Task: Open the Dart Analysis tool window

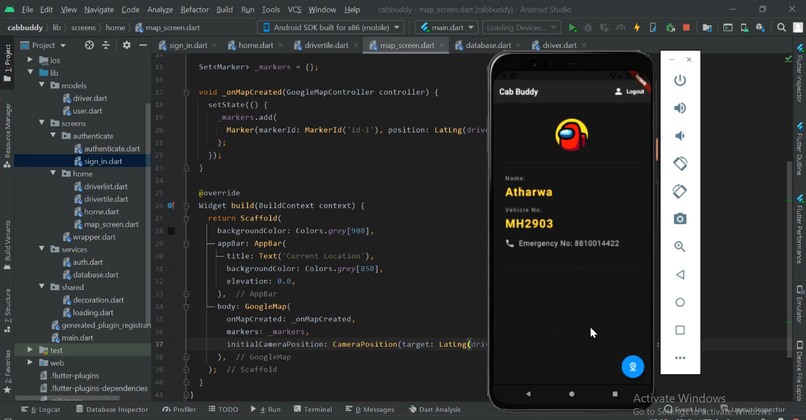Action: (x=435, y=410)
